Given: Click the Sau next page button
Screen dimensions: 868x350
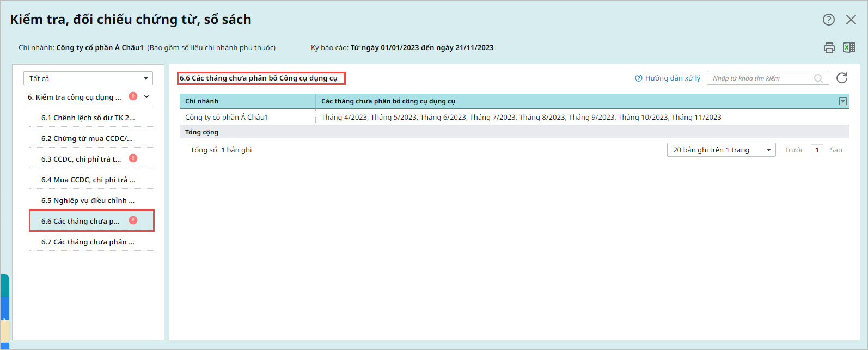Looking at the screenshot, I should [x=836, y=150].
